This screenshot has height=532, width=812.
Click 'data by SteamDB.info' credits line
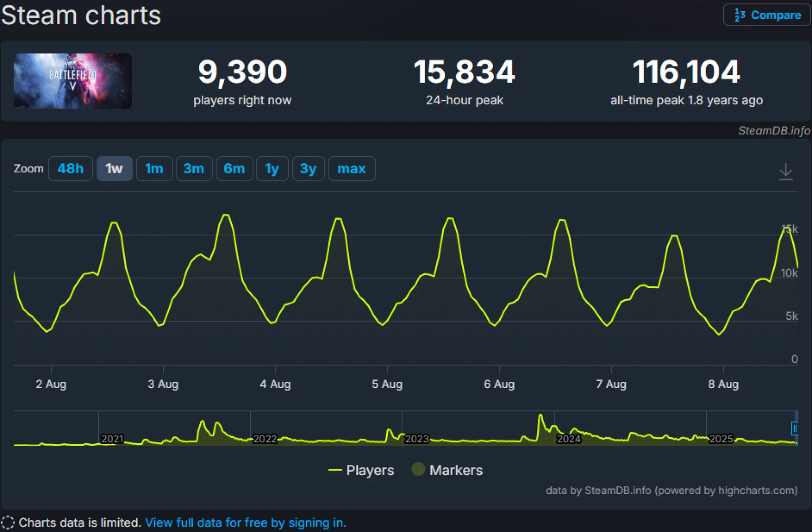pyautogui.click(x=671, y=490)
